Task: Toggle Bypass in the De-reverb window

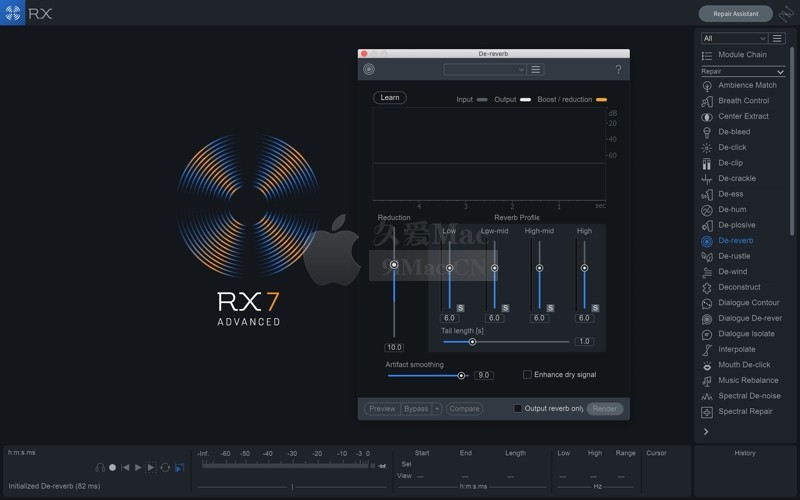Action: (x=416, y=409)
